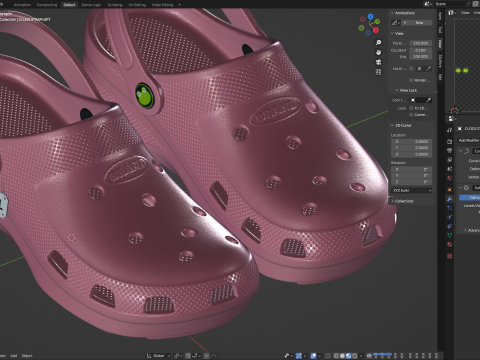Open the Object Data green triangle tab

(449, 235)
